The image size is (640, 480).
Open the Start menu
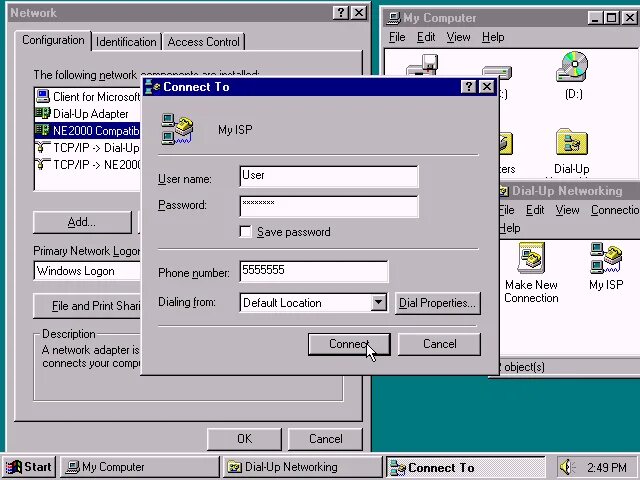click(x=29, y=467)
